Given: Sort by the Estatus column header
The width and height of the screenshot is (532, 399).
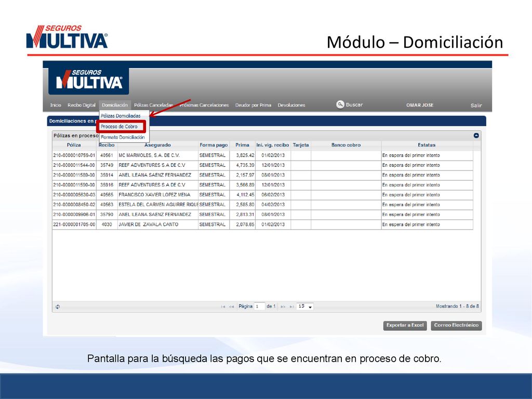Looking at the screenshot, I should 427,145.
